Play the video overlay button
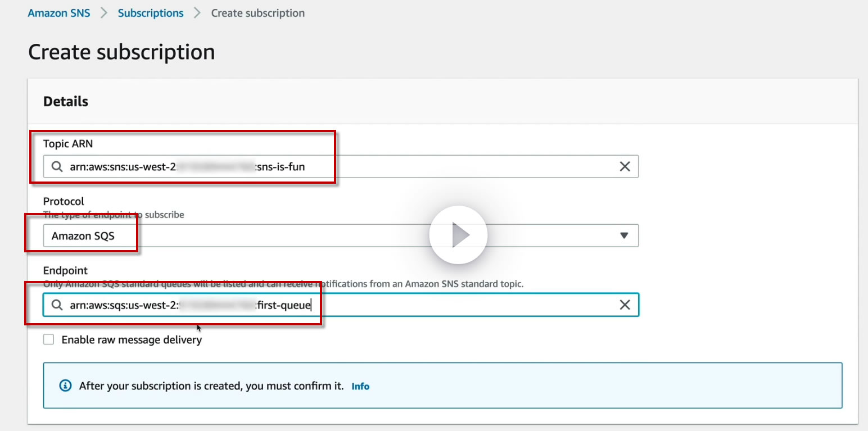This screenshot has width=868, height=431. tap(458, 235)
